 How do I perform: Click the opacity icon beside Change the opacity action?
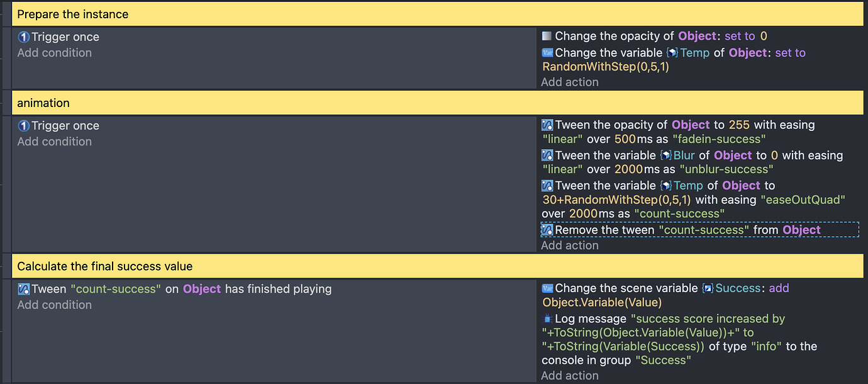click(x=547, y=37)
